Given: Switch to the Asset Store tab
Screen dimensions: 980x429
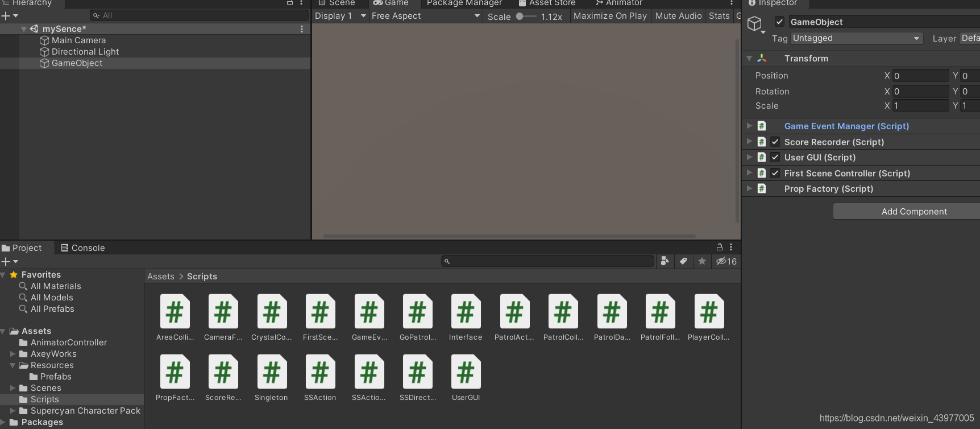Looking at the screenshot, I should pos(547,3).
